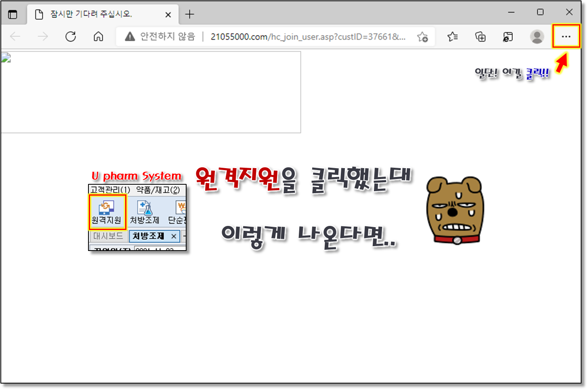Click the user profile avatar

coord(537,37)
